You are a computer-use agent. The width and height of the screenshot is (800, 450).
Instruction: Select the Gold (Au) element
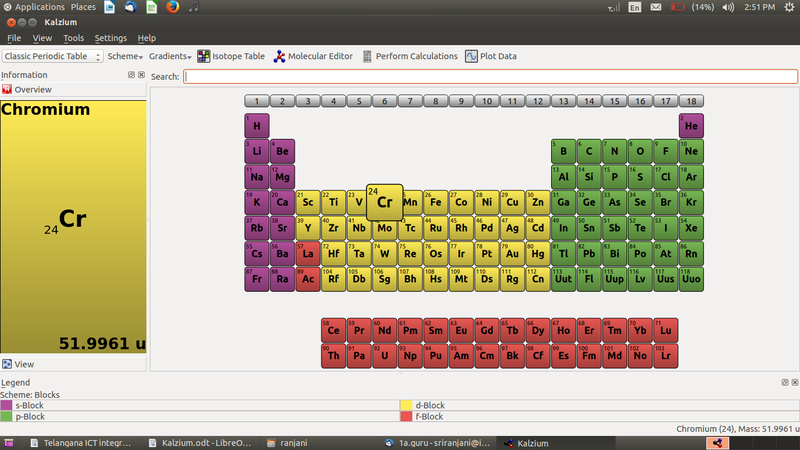point(512,253)
